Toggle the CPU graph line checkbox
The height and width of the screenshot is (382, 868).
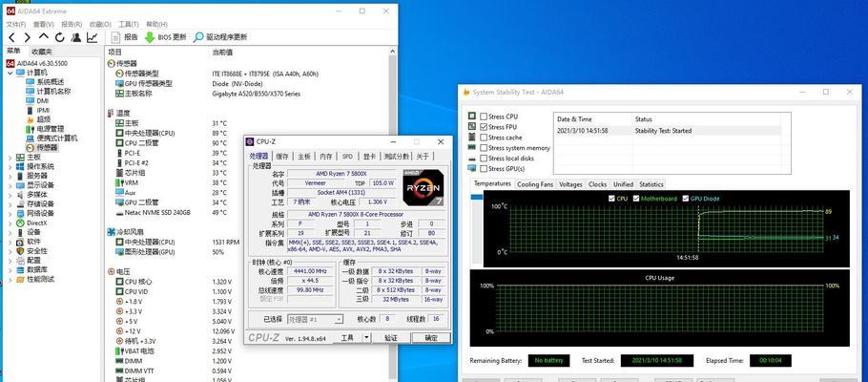[611, 199]
